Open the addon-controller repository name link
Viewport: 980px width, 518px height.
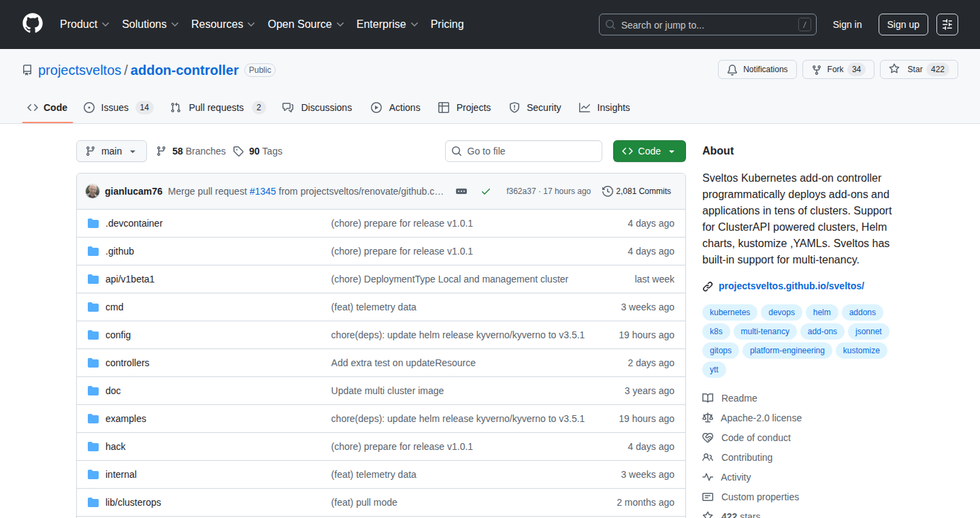click(184, 70)
